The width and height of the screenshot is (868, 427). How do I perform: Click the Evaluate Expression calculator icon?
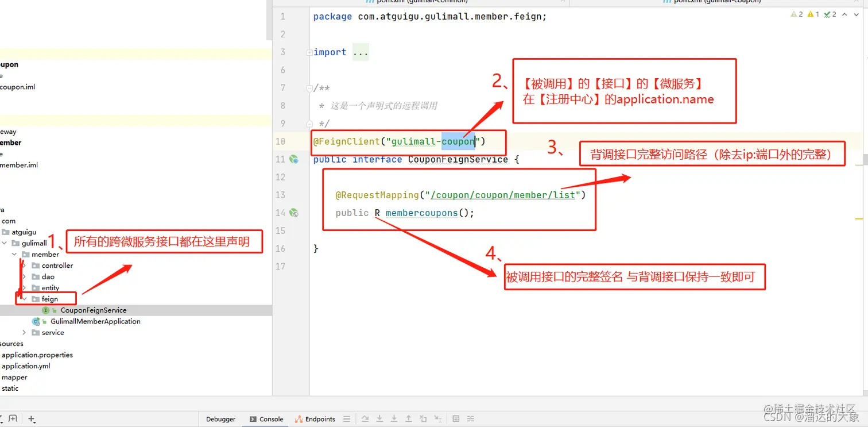(456, 419)
